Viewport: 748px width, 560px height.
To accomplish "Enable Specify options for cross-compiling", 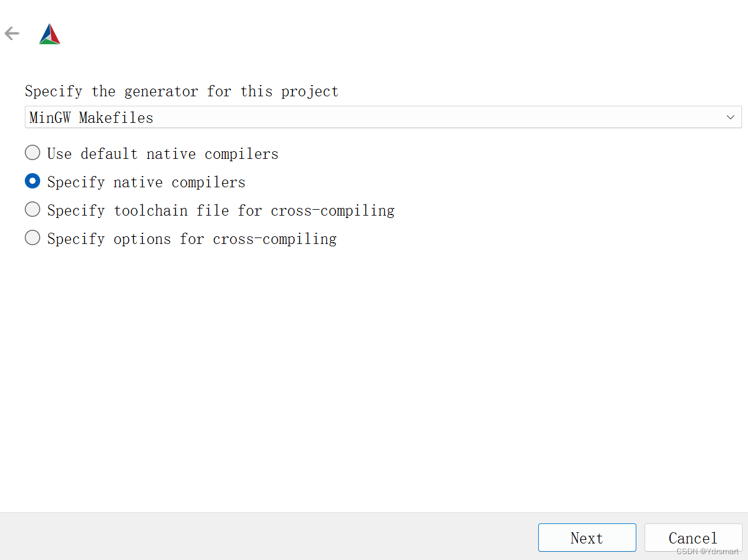I will pyautogui.click(x=32, y=237).
